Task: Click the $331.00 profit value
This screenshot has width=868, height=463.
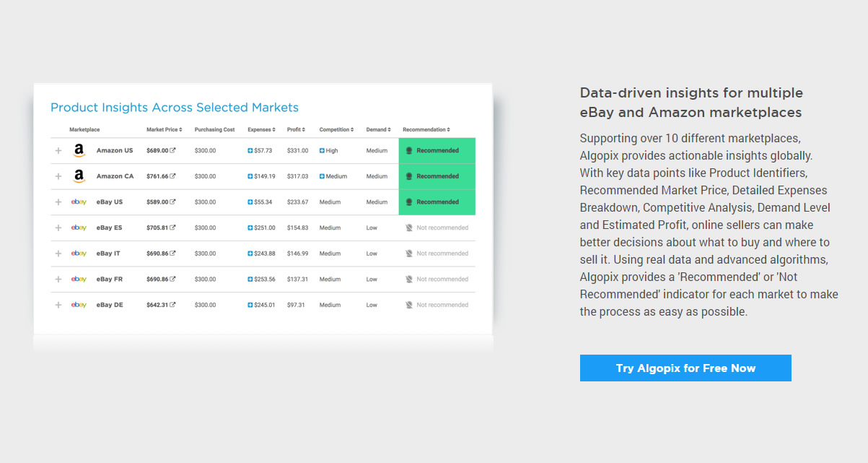Action: coord(297,151)
